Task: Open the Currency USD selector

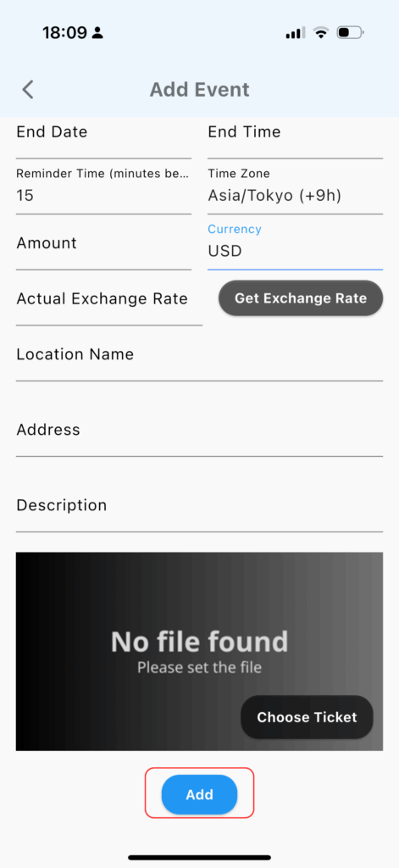Action: click(295, 243)
